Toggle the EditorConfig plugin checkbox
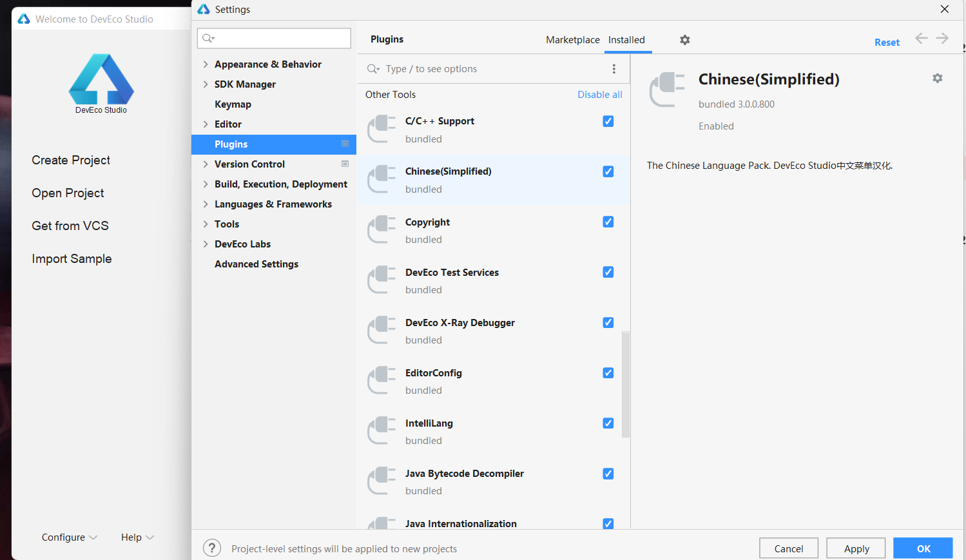This screenshot has width=966, height=560. pyautogui.click(x=608, y=372)
